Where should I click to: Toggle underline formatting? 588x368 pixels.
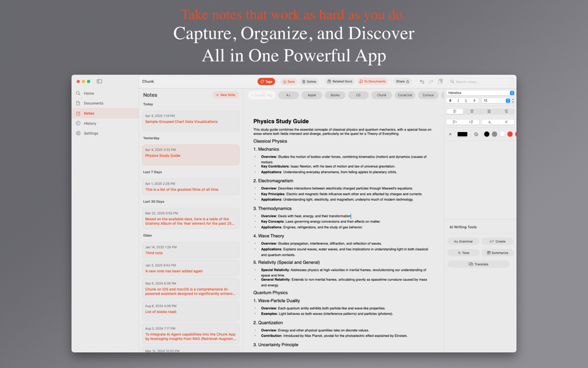(x=466, y=101)
